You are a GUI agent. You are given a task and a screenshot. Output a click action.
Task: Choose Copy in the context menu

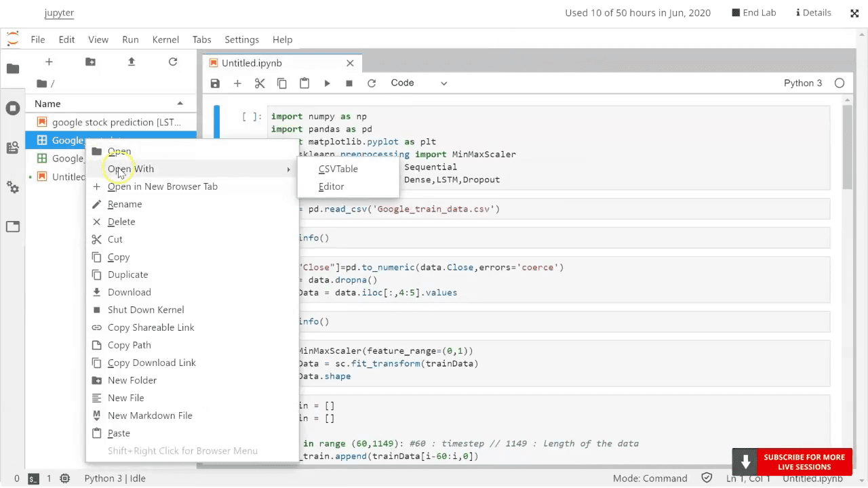192,257
